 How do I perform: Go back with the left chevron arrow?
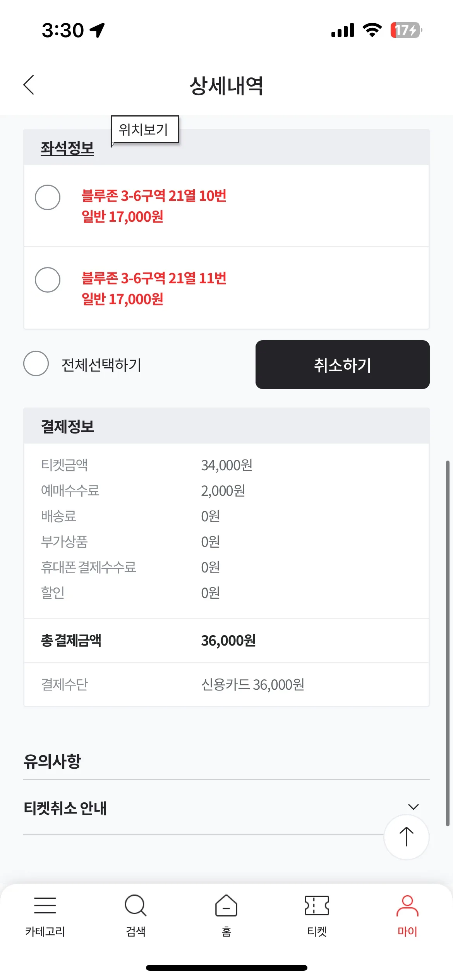(29, 85)
